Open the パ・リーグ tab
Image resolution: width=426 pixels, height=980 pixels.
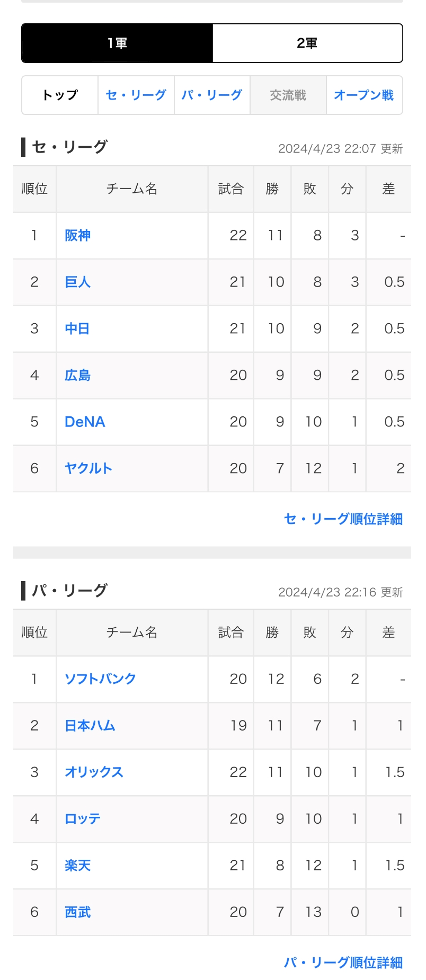click(x=212, y=95)
